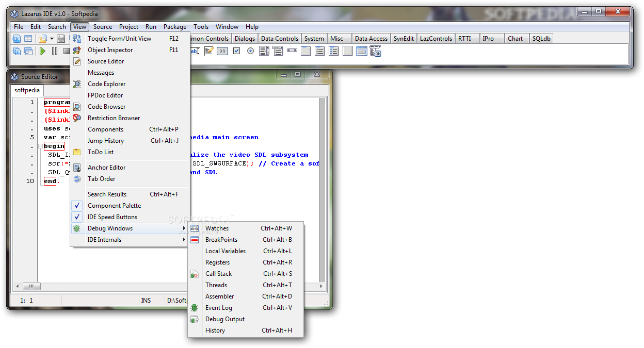Open Code Browser

coord(130,107)
